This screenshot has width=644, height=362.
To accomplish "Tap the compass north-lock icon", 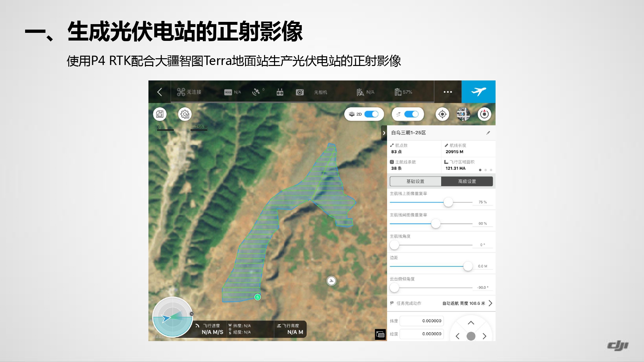I will coord(484,114).
